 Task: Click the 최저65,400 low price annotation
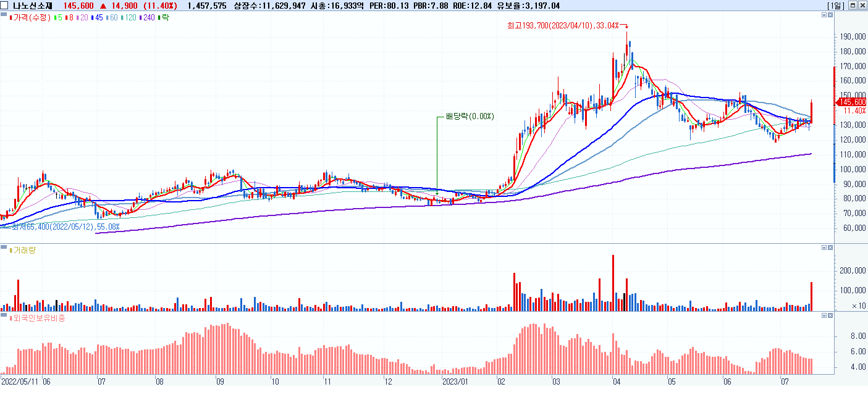click(x=65, y=227)
